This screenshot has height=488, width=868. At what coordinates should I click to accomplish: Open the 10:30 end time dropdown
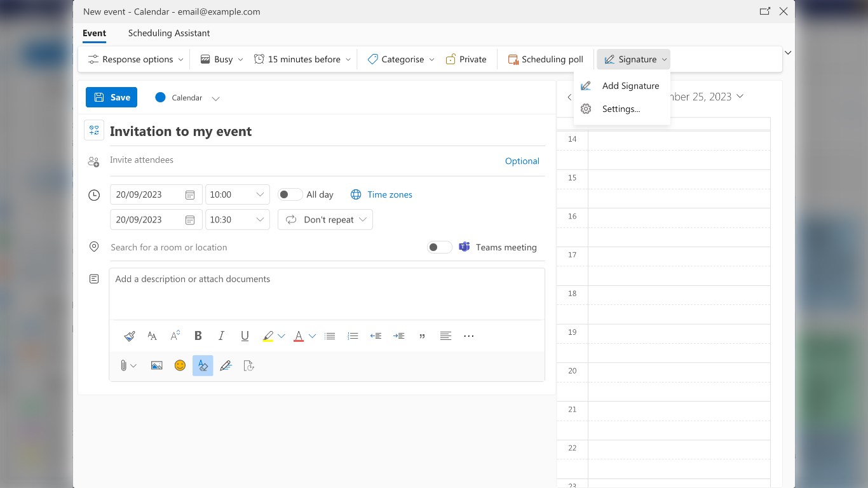coord(238,219)
